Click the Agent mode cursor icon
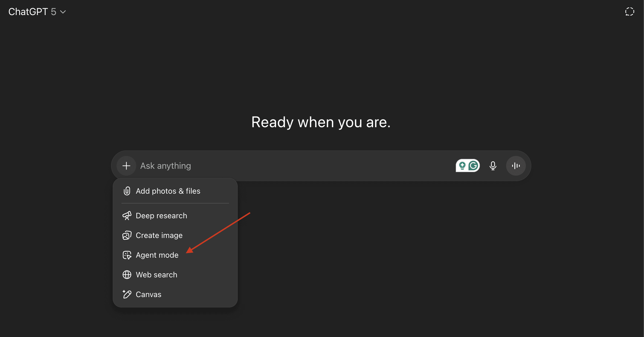Screen dimensions: 644x337 tap(127, 255)
